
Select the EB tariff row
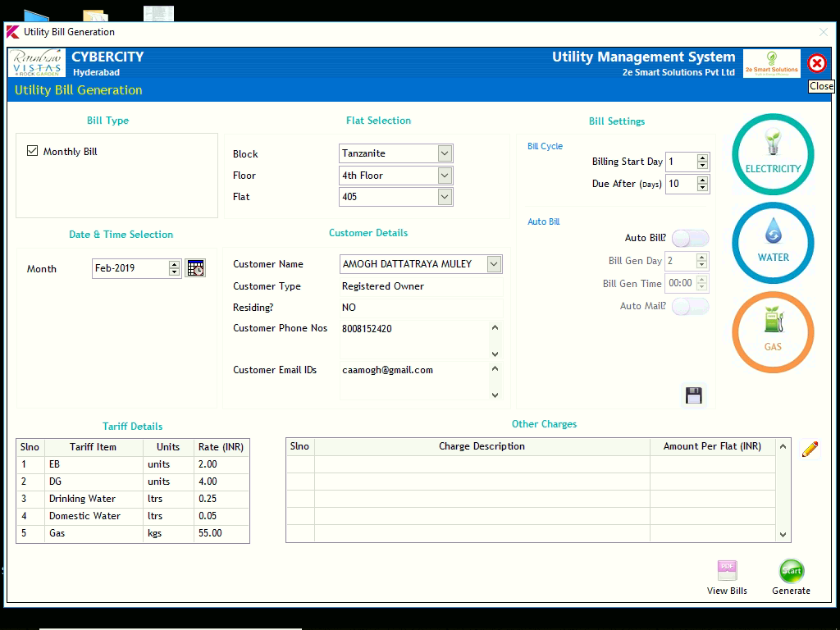133,464
